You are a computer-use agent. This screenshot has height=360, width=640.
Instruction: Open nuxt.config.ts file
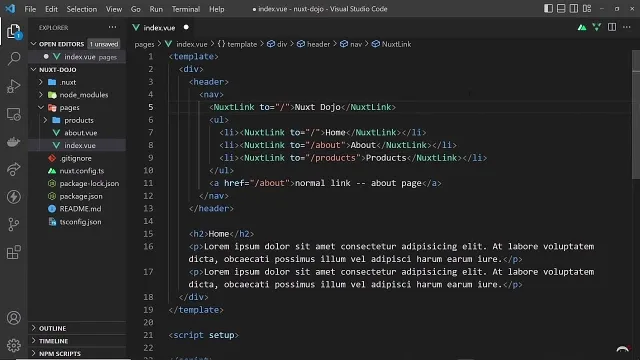82,171
